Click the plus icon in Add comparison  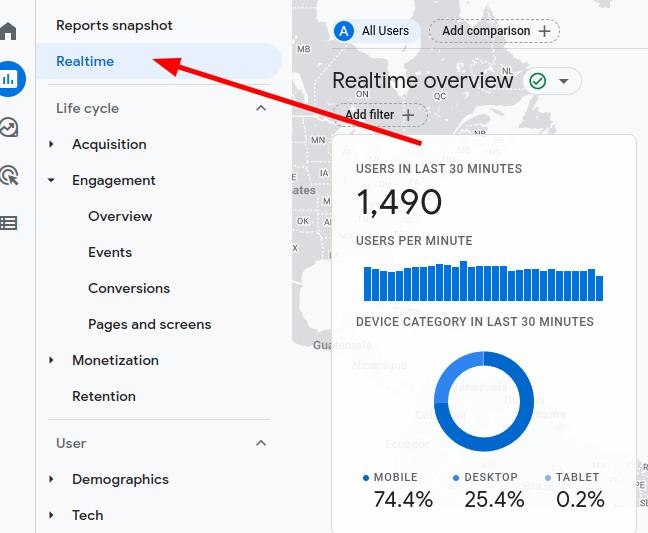545,31
